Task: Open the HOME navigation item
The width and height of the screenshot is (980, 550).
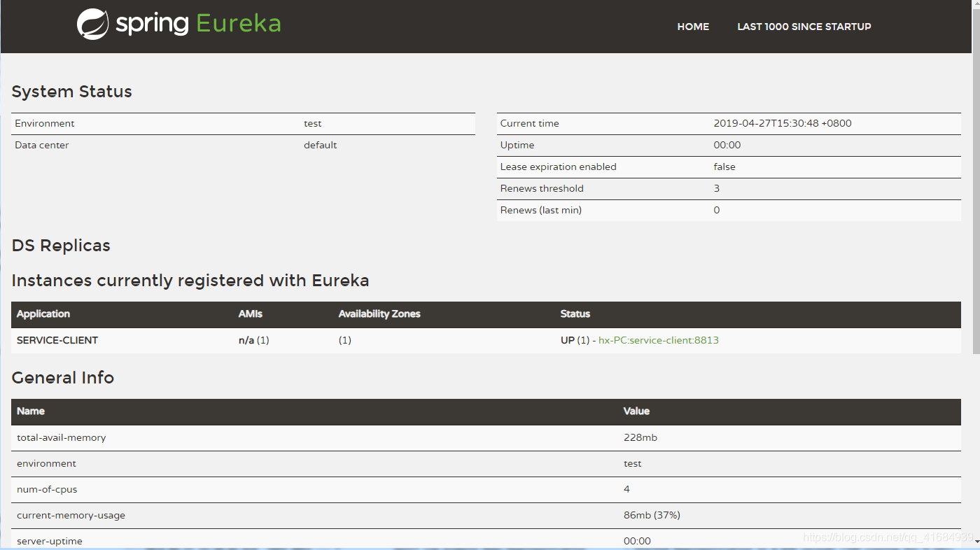Action: pyautogui.click(x=693, y=27)
